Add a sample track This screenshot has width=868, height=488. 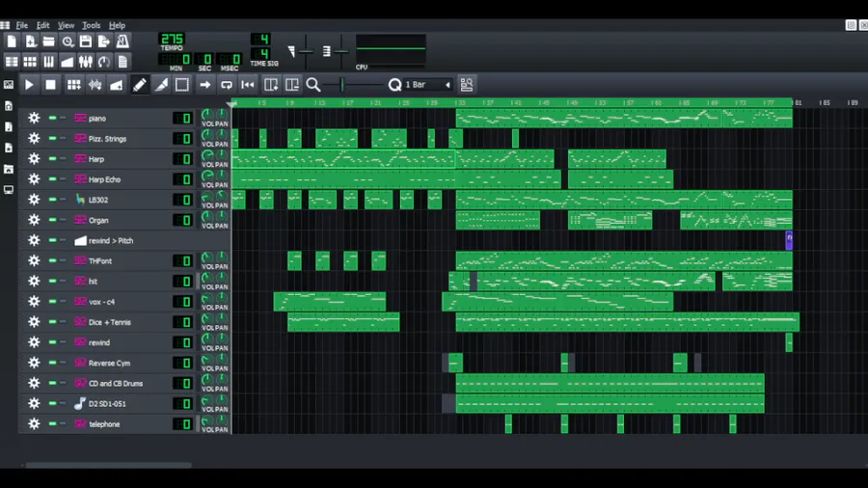point(95,85)
